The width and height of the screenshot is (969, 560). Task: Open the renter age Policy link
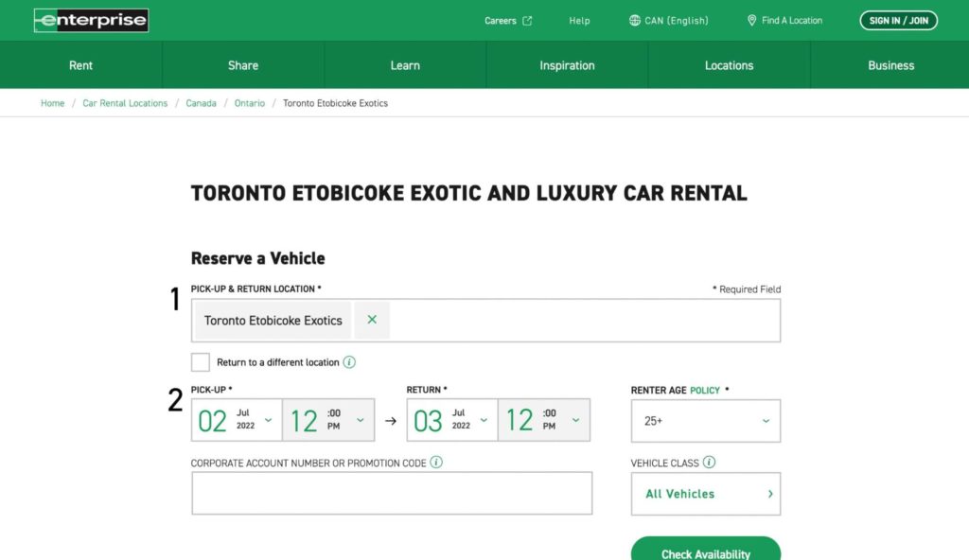pos(704,391)
